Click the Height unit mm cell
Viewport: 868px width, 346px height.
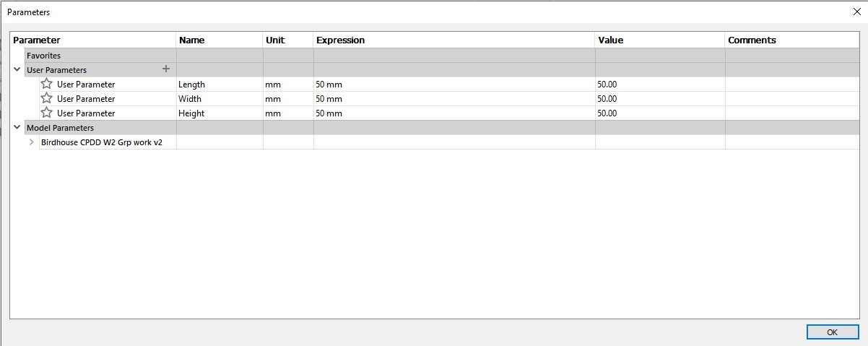point(288,113)
